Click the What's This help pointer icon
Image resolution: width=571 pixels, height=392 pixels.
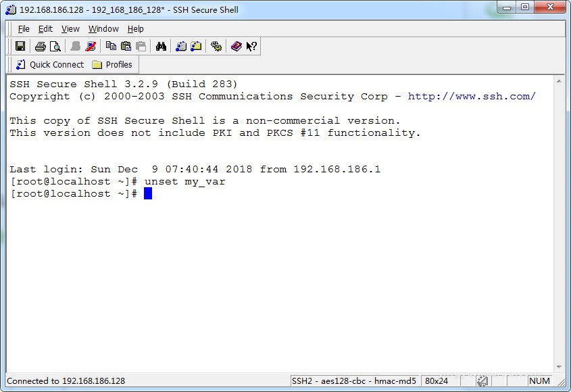coord(251,47)
